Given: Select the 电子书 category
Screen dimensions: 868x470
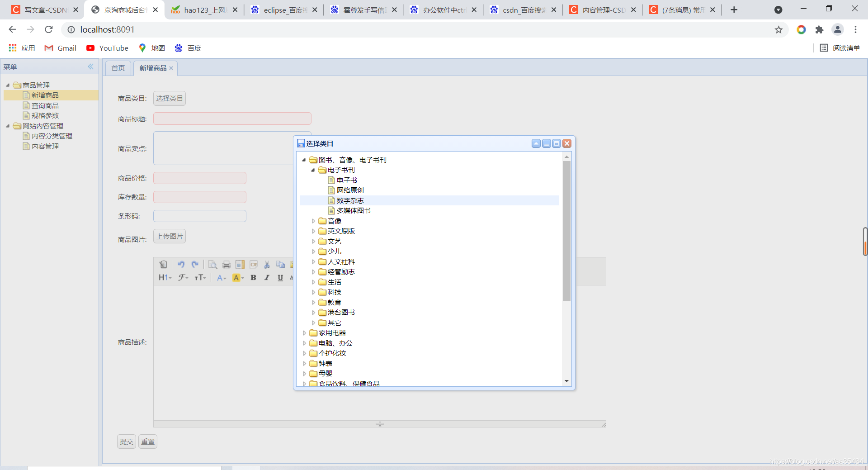Looking at the screenshot, I should 347,180.
